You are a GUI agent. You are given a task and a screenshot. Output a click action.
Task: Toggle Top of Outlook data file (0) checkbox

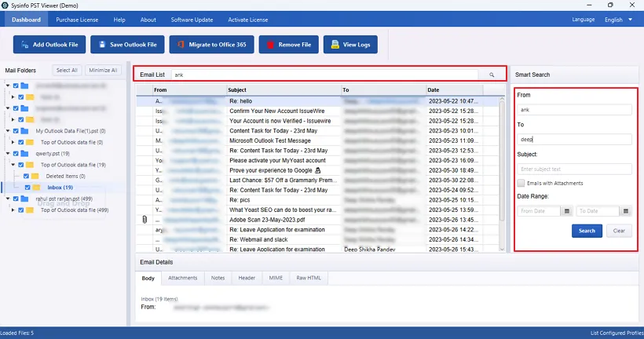[x=21, y=142]
